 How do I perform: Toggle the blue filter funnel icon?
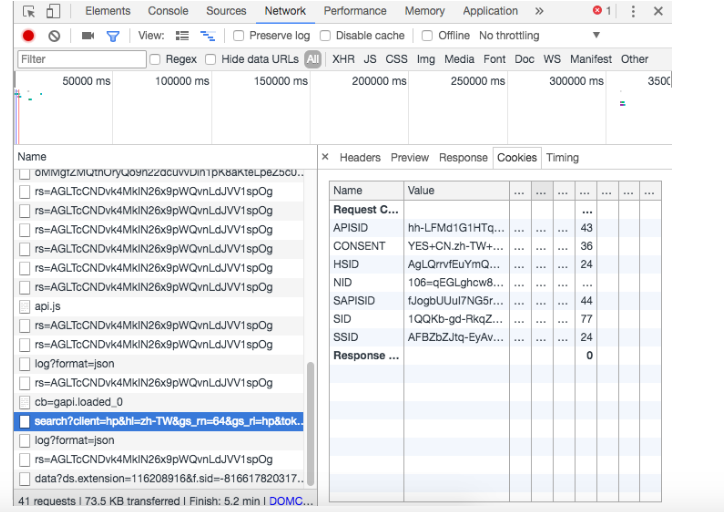tap(113, 36)
